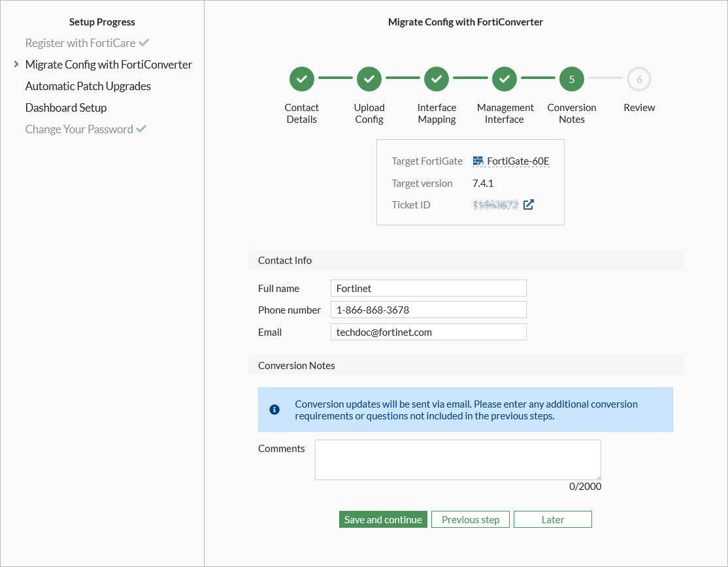This screenshot has height=567, width=728.
Task: Click the Email input field
Action: [x=428, y=332]
